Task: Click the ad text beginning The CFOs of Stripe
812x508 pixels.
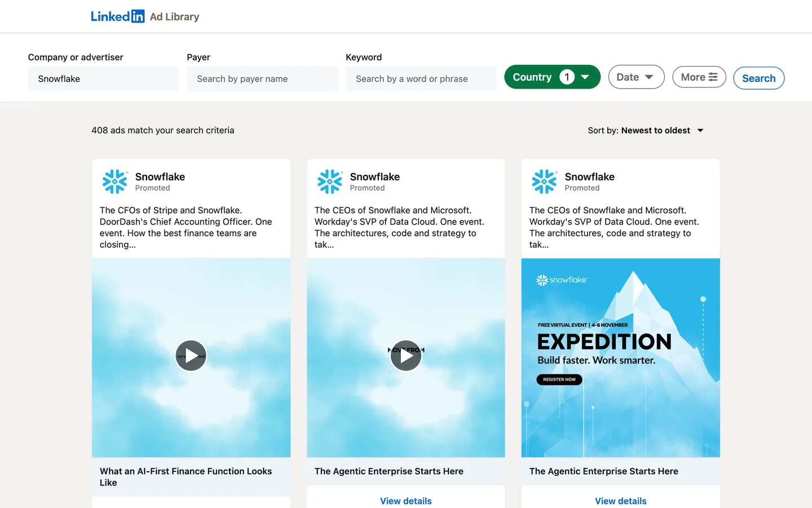Action: 186,227
